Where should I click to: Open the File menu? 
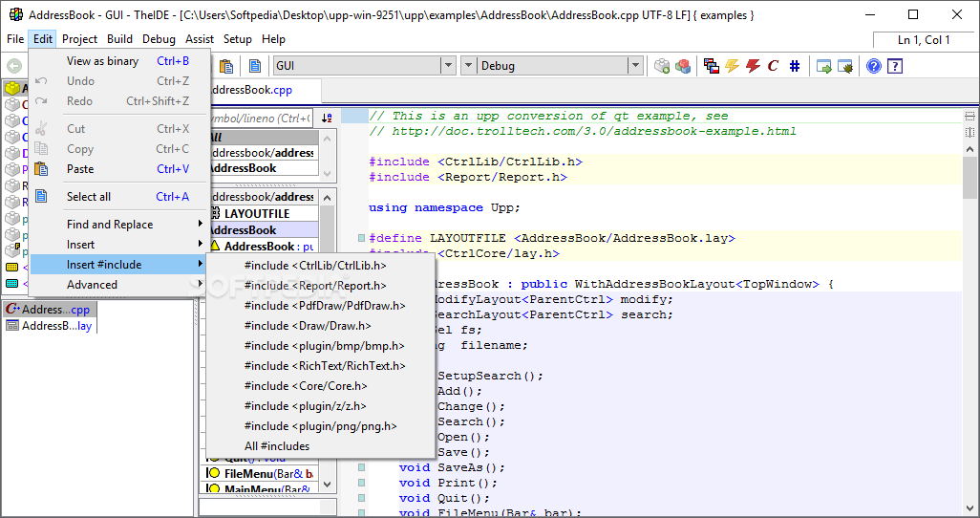[15, 39]
